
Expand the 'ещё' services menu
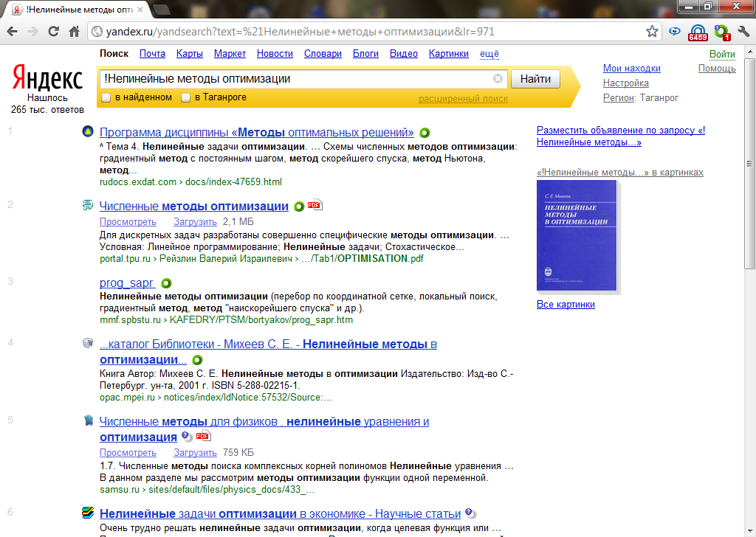(489, 54)
